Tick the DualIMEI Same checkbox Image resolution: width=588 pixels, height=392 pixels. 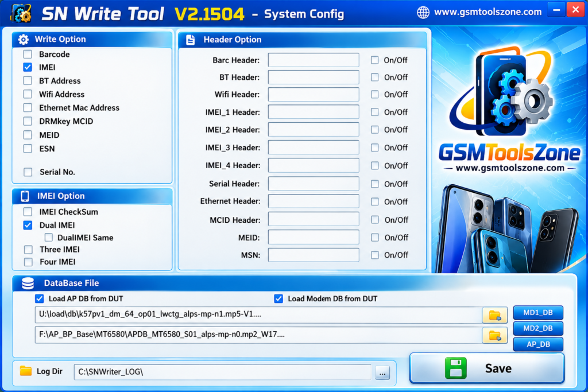49,237
